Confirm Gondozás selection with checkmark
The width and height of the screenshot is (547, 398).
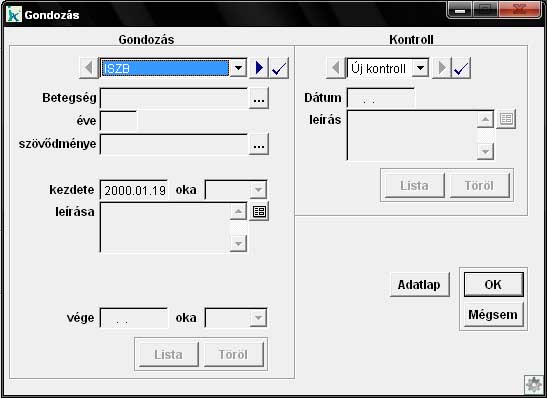(x=279, y=68)
